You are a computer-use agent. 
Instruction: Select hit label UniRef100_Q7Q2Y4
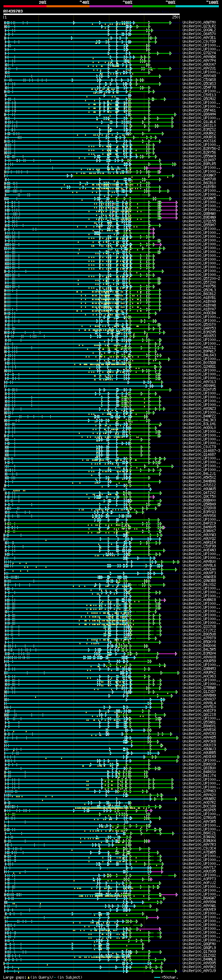pyautogui.click(x=199, y=53)
